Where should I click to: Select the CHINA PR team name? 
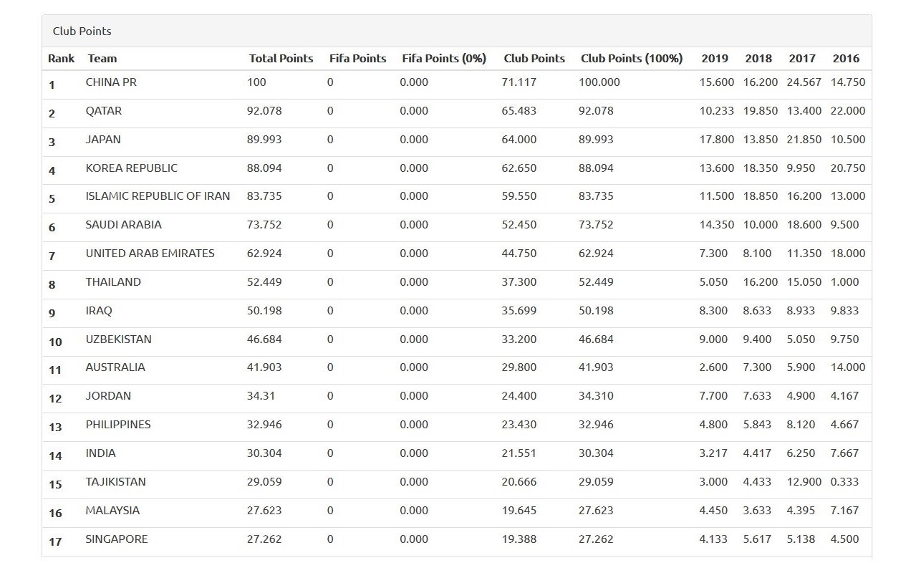coord(111,82)
